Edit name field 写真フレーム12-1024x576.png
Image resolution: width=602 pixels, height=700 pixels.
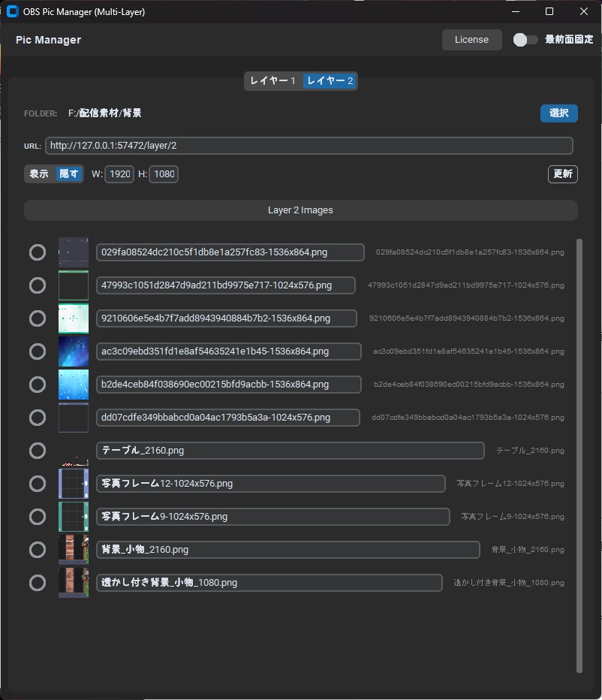click(271, 484)
